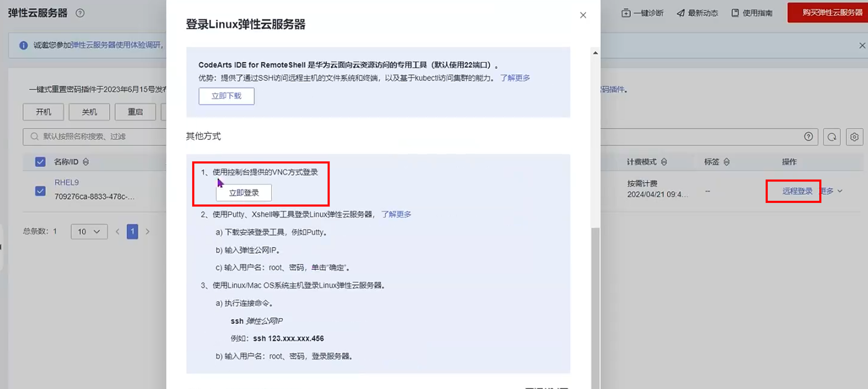Open the 10 per page dropdown
The height and width of the screenshot is (389, 868).
tap(89, 232)
